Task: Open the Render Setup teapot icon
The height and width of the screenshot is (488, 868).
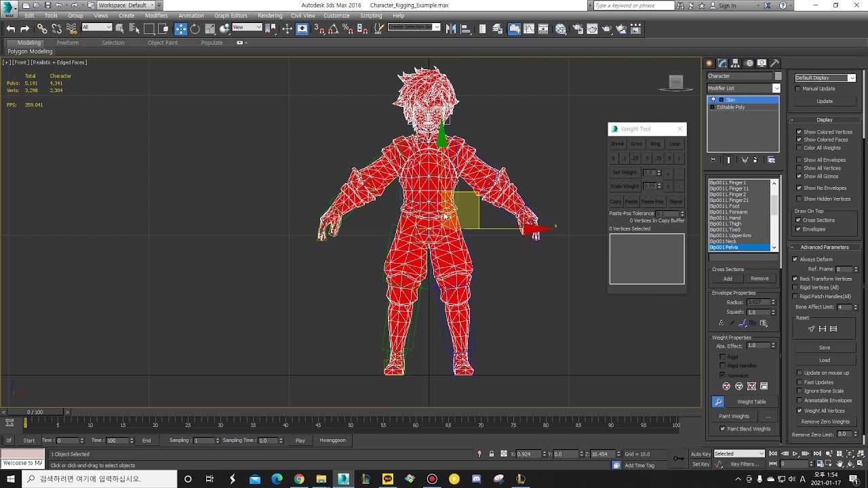Action: [578, 28]
